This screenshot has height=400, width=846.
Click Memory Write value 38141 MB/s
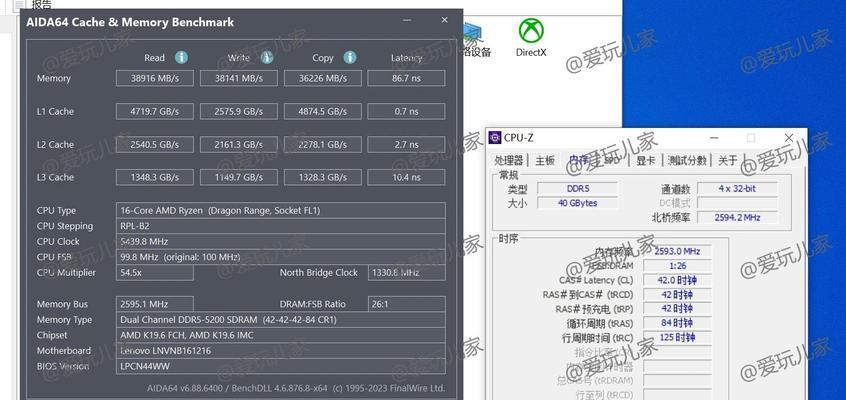238,78
